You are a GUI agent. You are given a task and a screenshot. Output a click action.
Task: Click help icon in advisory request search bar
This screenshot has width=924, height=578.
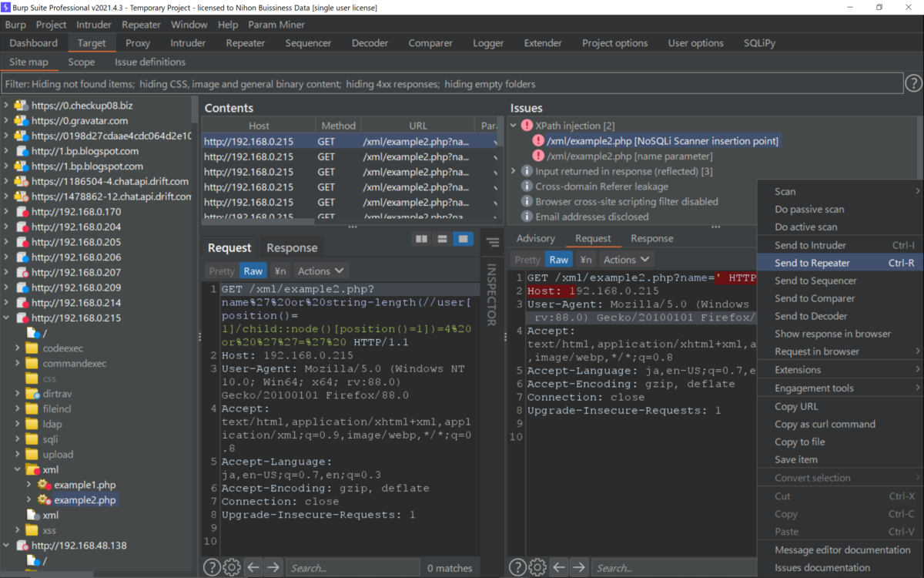pos(518,568)
